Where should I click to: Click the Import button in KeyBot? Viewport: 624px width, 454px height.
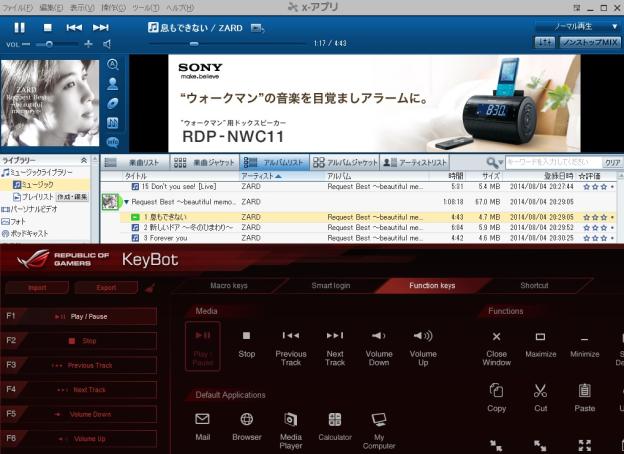pos(37,287)
